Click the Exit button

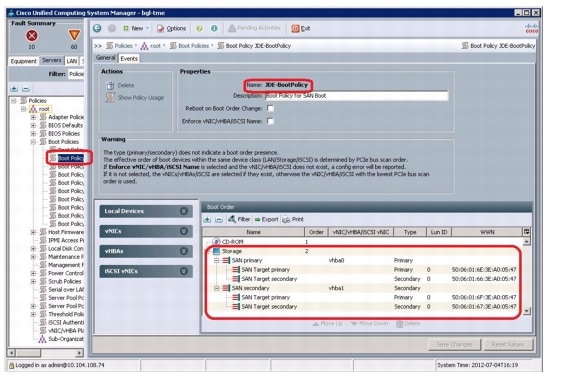pos(301,28)
